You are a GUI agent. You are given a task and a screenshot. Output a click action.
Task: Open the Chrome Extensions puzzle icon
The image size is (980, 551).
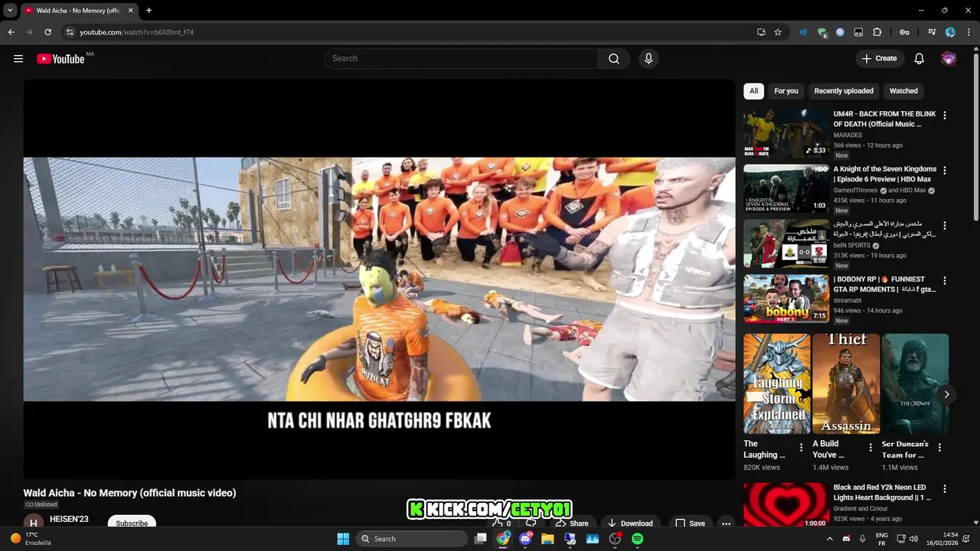click(877, 32)
